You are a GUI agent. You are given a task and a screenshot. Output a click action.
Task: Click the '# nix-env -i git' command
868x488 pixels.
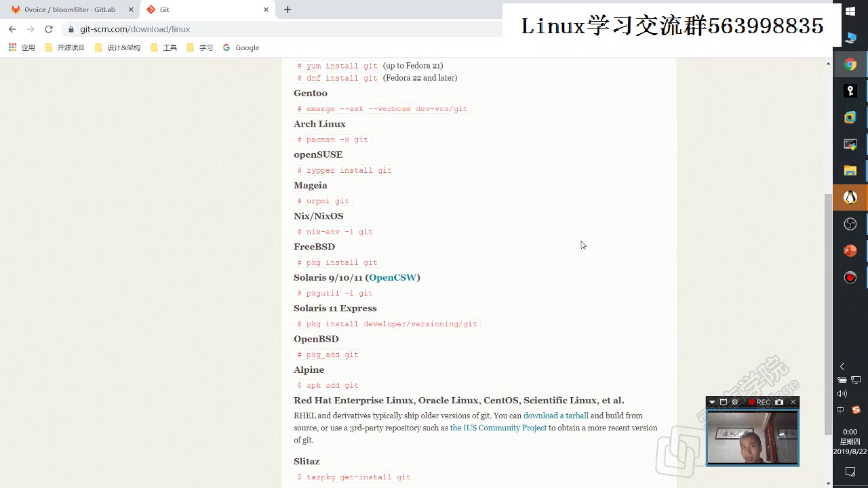335,231
